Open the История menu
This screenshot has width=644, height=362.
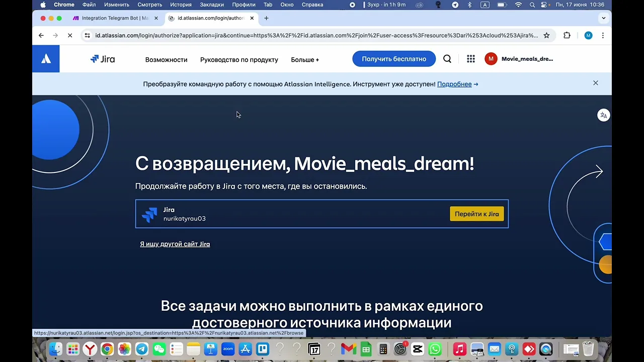click(181, 5)
